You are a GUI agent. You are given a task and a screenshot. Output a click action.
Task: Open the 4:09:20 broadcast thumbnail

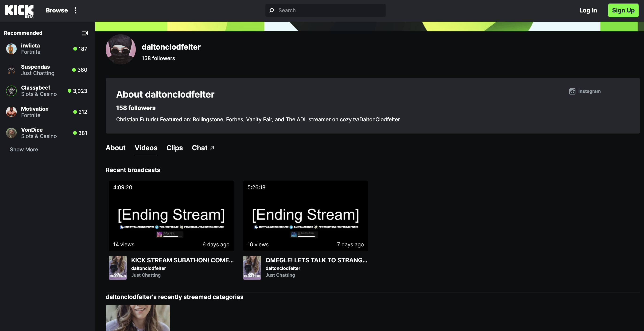coord(171,216)
